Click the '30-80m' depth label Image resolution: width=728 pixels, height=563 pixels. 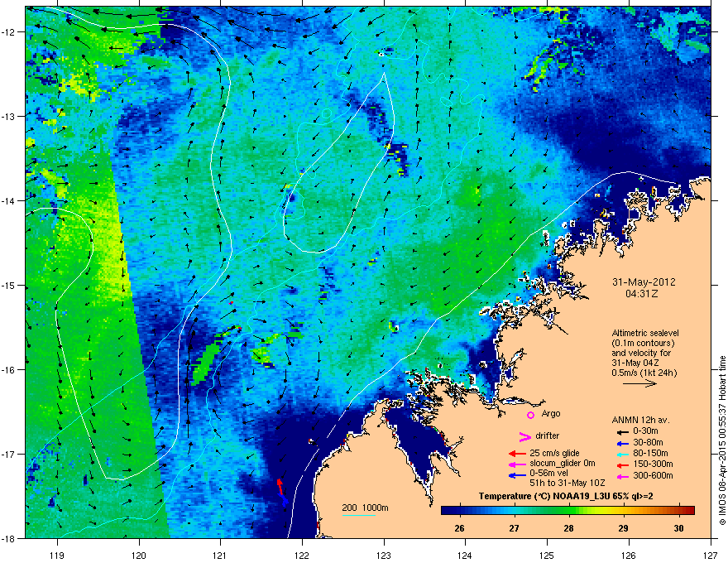click(x=648, y=442)
